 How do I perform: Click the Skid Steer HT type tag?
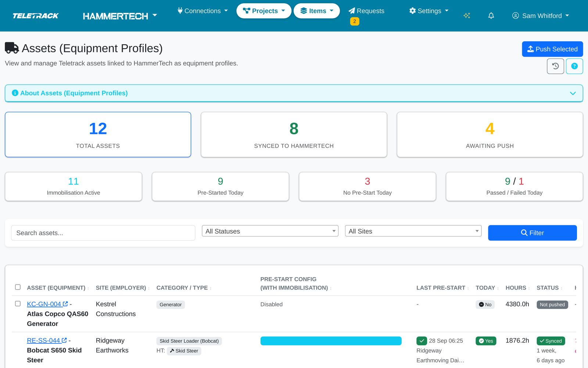(x=184, y=351)
